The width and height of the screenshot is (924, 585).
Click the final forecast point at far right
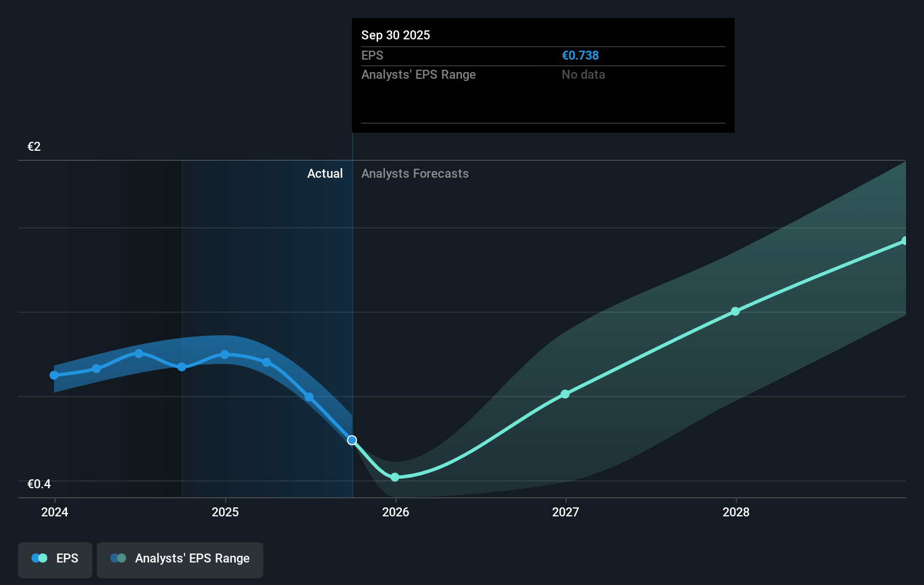[x=904, y=241]
